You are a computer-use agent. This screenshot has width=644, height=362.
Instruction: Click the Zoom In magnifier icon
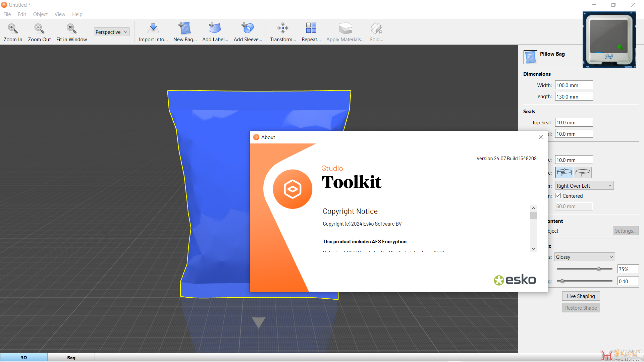click(13, 28)
